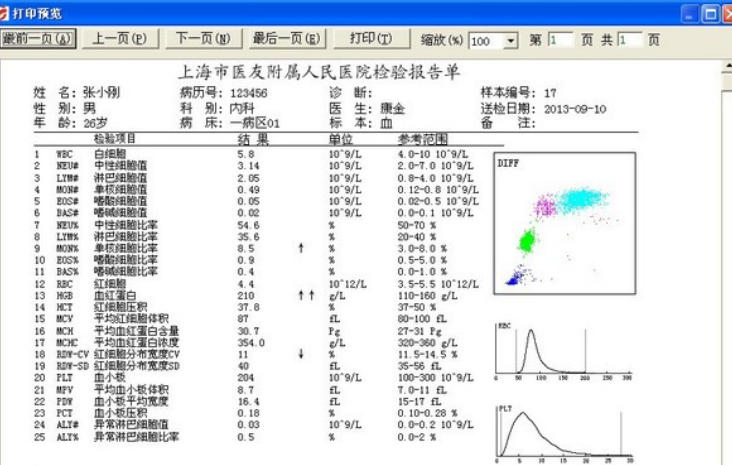This screenshot has height=465, width=732.
Task: Click the vertical scrollbar up arrow
Action: tap(726, 64)
